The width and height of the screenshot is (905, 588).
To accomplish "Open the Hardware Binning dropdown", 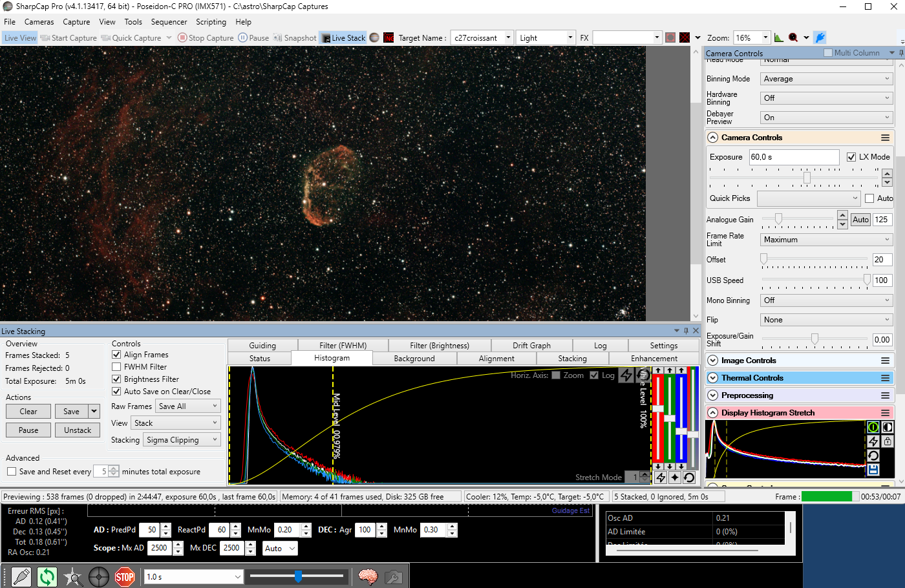I will 826,98.
